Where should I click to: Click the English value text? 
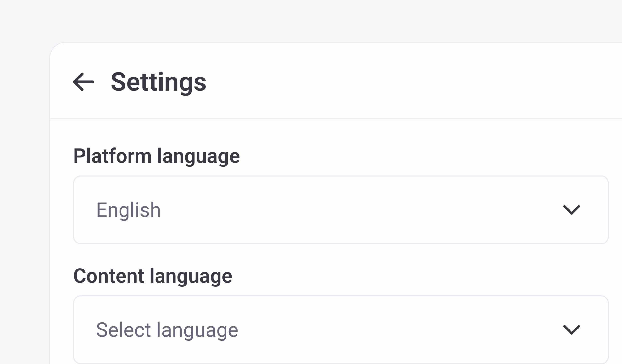pyautogui.click(x=128, y=210)
